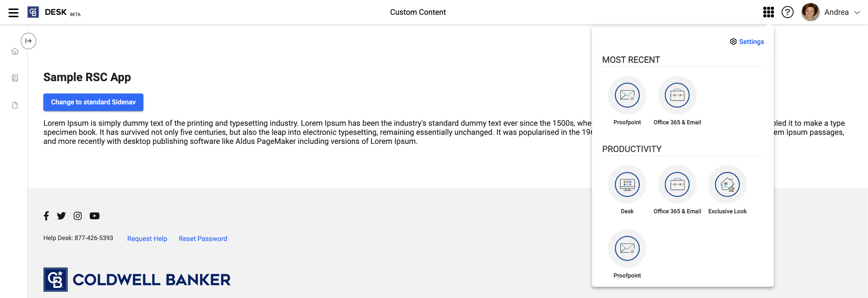Screen dimensions: 868x298
Task: Click the Coldwell Banker Desk logo
Action: click(x=33, y=12)
